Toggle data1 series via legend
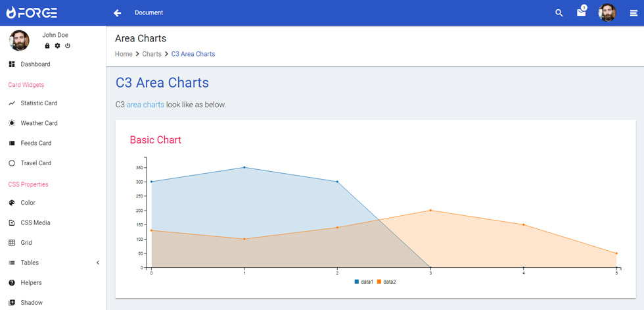Image resolution: width=644 pixels, height=310 pixels. point(364,282)
